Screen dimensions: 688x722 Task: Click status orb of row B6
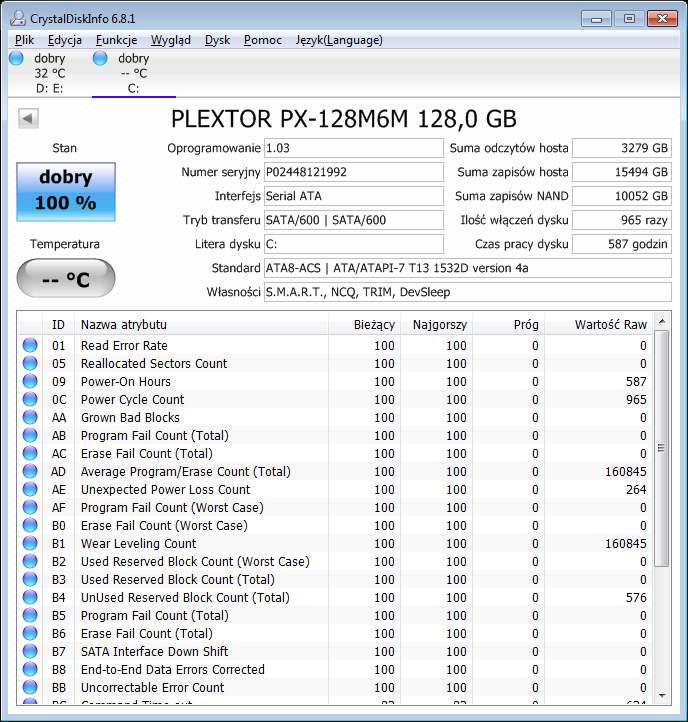click(30, 633)
